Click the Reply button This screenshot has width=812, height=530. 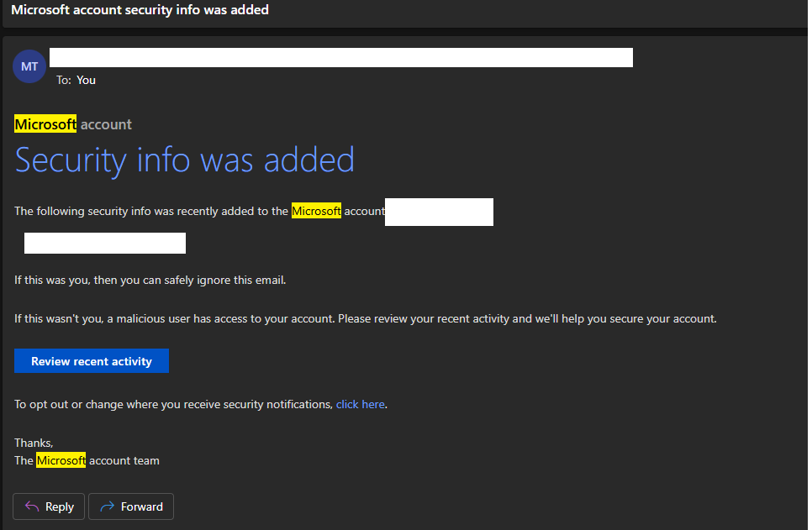click(x=49, y=506)
